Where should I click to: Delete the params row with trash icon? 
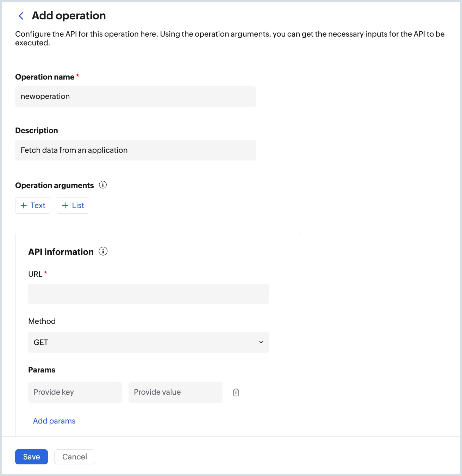tap(236, 392)
